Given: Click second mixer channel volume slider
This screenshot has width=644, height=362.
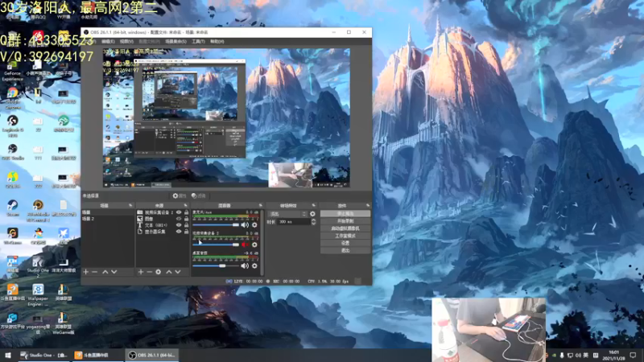Looking at the screenshot, I should (x=216, y=245).
